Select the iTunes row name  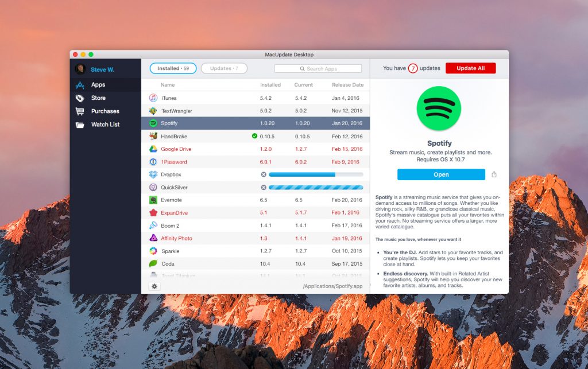(x=169, y=98)
